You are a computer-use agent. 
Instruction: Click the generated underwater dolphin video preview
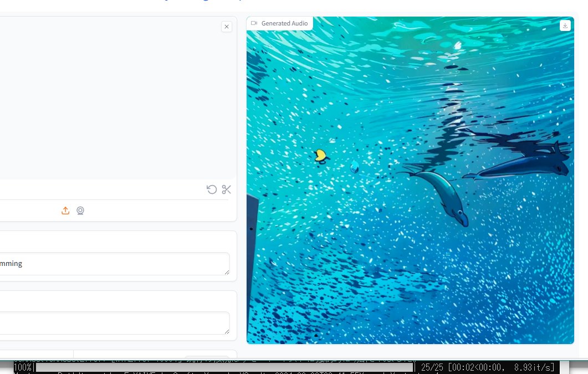pos(410,180)
